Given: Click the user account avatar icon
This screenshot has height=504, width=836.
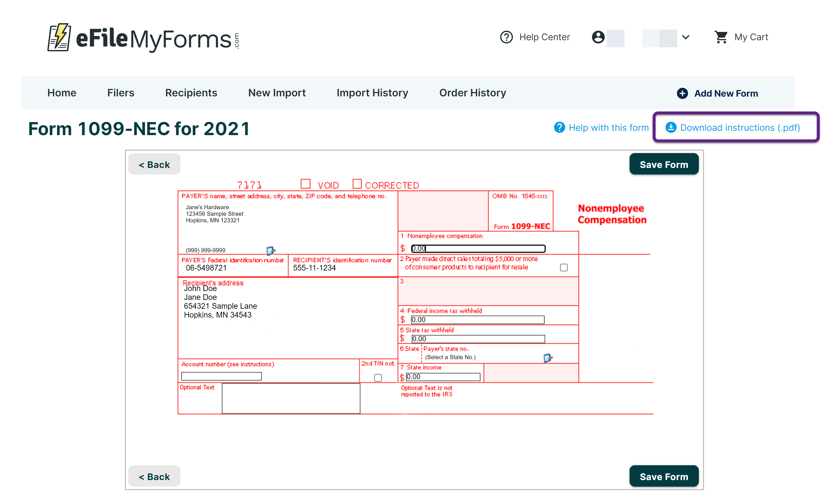Looking at the screenshot, I should click(598, 37).
